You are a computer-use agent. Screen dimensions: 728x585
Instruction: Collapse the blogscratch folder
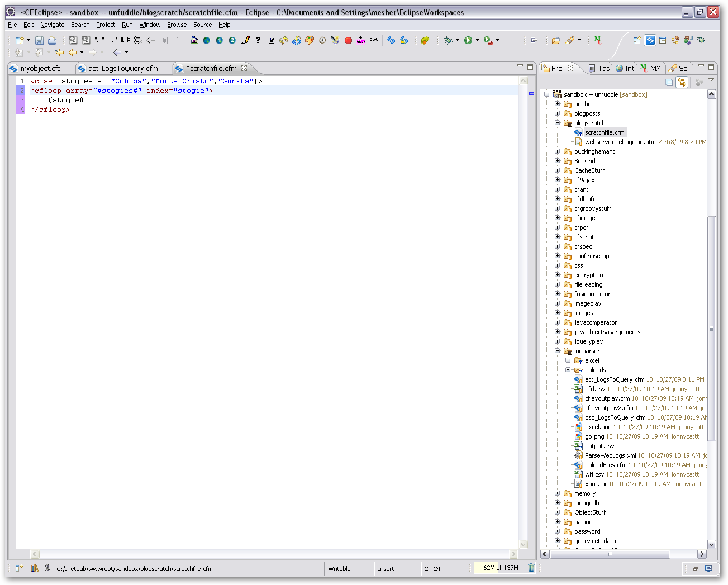coord(557,123)
